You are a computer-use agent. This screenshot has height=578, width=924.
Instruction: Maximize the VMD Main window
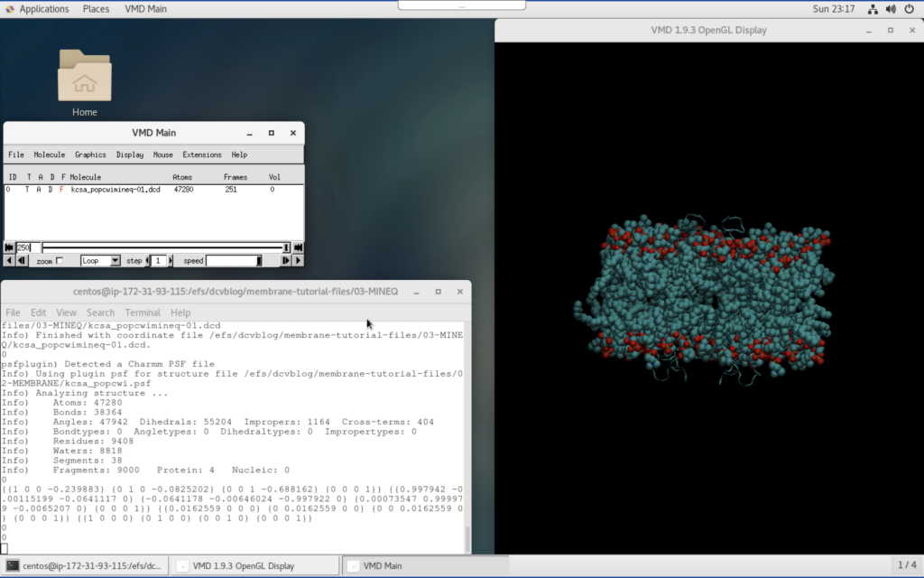click(271, 134)
